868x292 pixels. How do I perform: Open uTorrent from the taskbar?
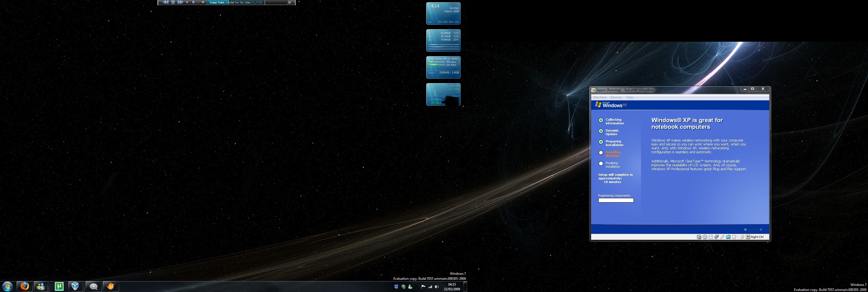(59, 286)
